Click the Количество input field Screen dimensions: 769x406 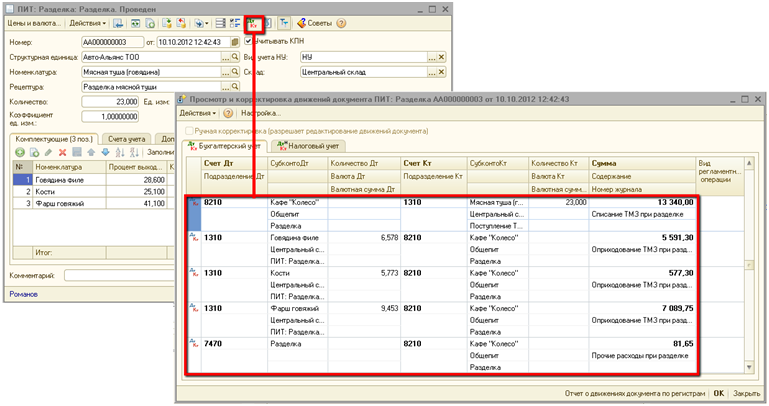click(108, 101)
